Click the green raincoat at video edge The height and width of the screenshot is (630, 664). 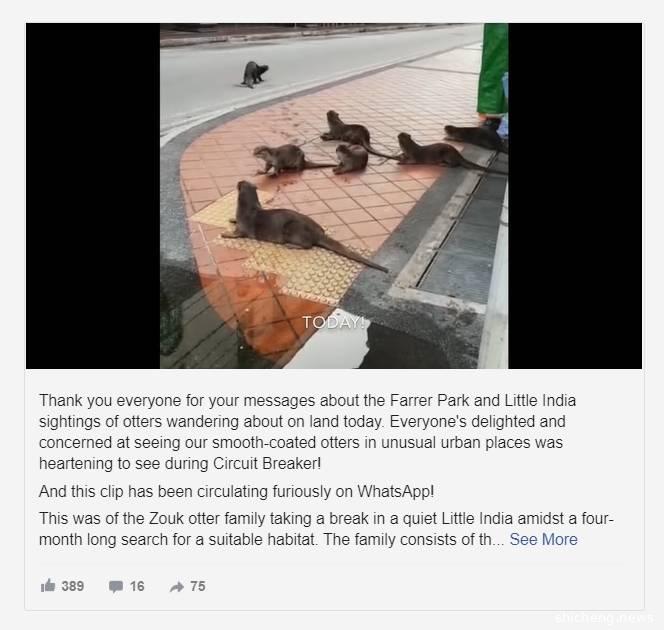pyautogui.click(x=492, y=70)
